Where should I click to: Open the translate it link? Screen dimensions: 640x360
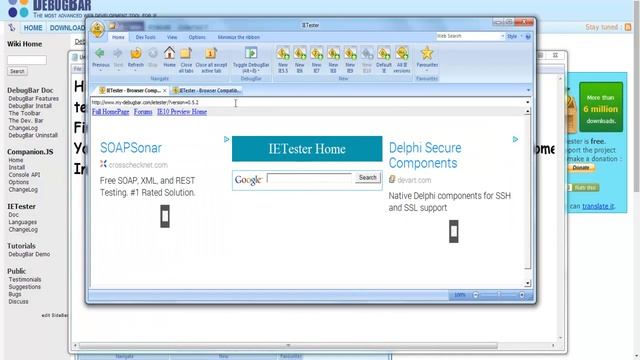598,206
